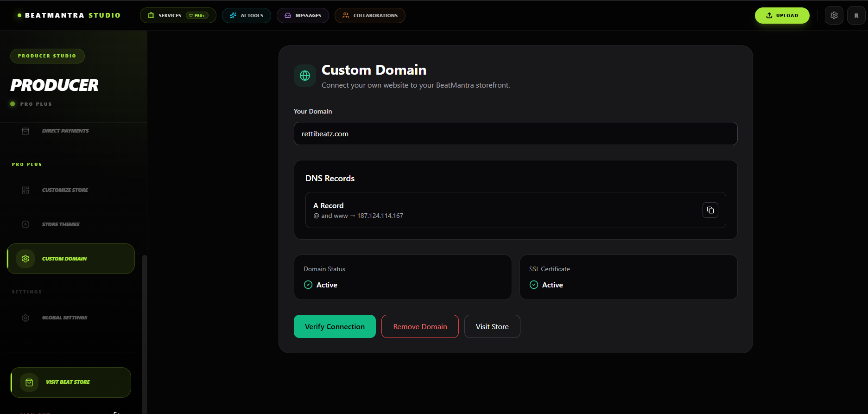Click the A Record heading text
The width and height of the screenshot is (868, 414).
(329, 205)
